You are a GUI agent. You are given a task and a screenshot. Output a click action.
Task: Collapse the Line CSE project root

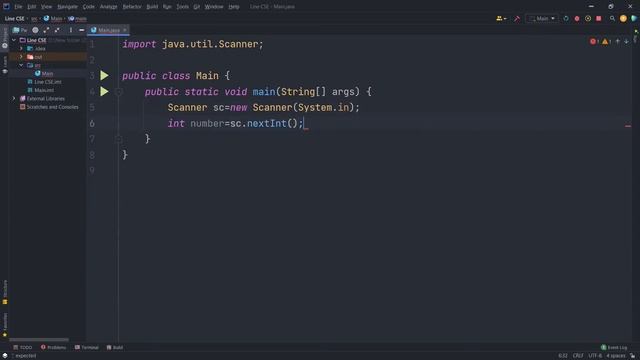[x=14, y=40]
